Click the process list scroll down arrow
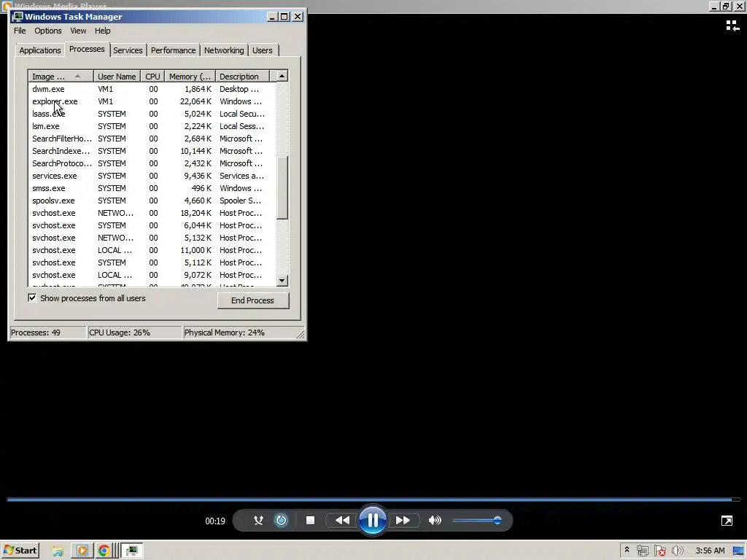 click(282, 281)
